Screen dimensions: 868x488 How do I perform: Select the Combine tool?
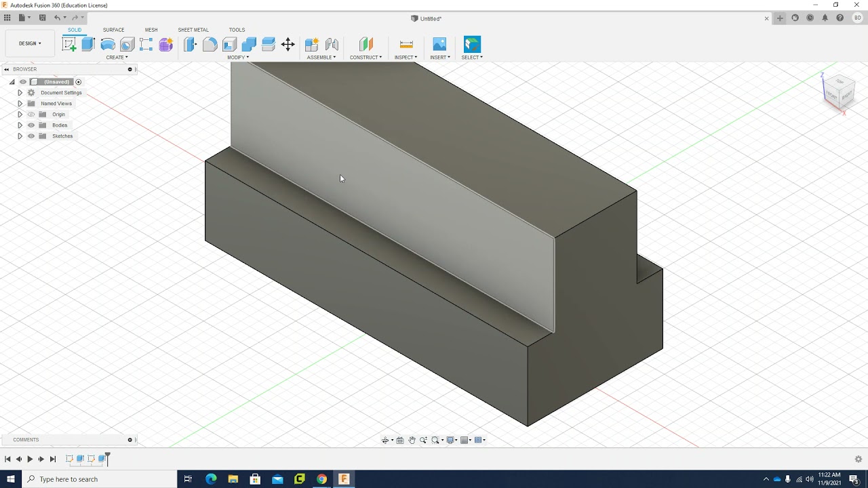(249, 45)
